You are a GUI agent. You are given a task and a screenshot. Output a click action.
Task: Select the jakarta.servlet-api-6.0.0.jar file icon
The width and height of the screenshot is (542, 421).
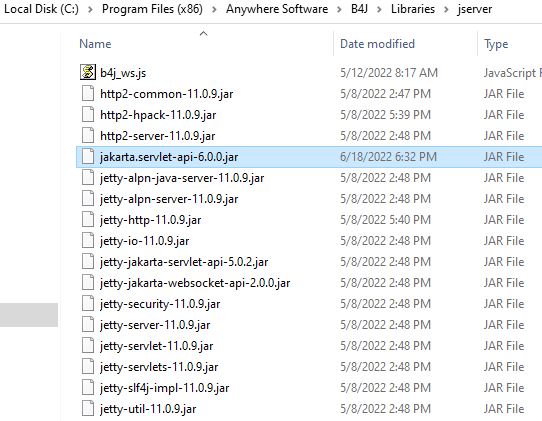click(x=88, y=157)
